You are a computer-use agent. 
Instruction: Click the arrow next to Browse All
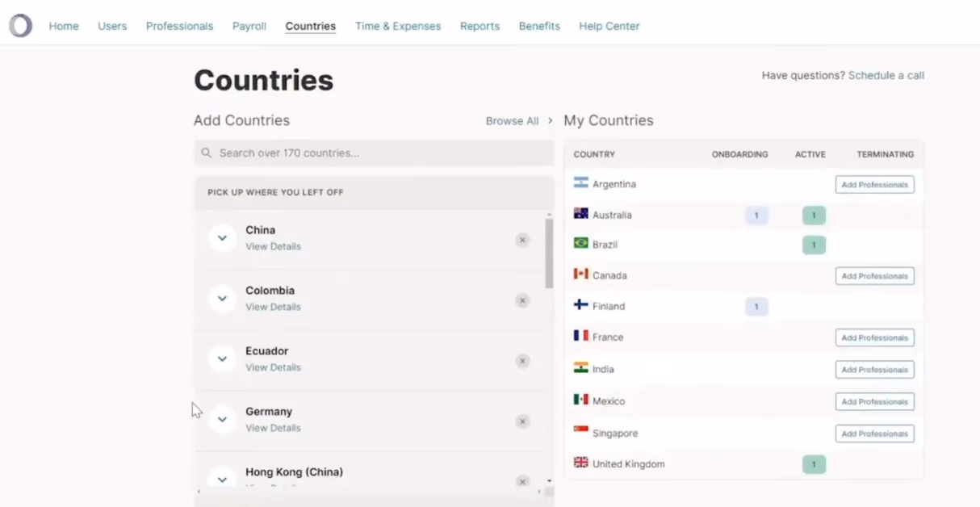tap(550, 120)
